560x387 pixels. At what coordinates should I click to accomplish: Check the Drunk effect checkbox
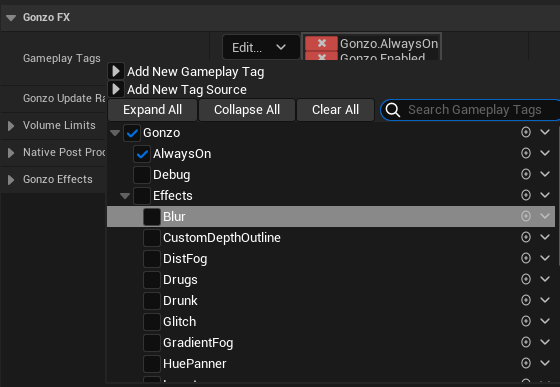tap(152, 301)
